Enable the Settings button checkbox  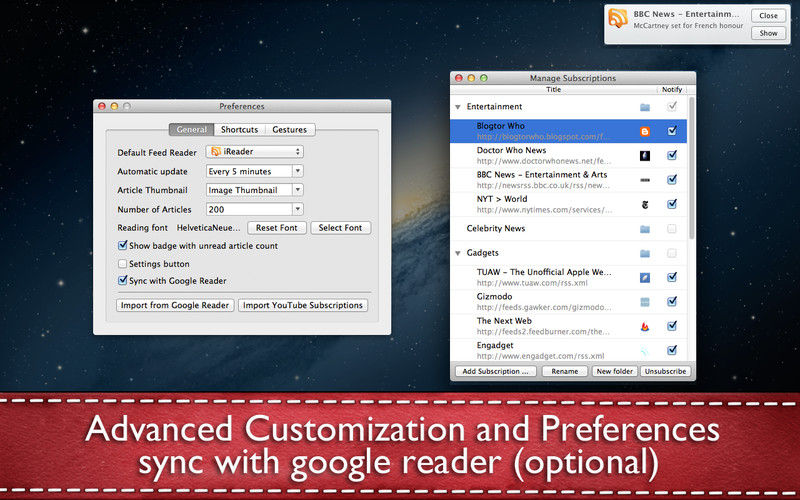[x=122, y=264]
